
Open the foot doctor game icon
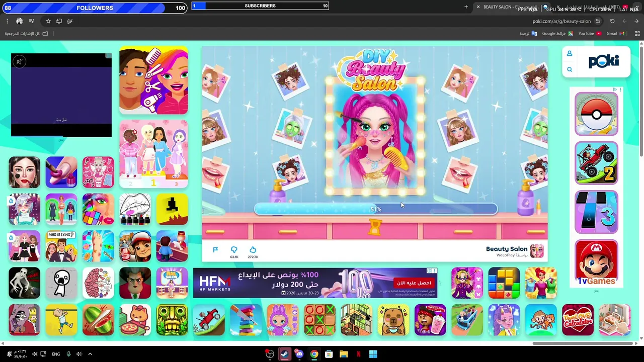click(98, 246)
